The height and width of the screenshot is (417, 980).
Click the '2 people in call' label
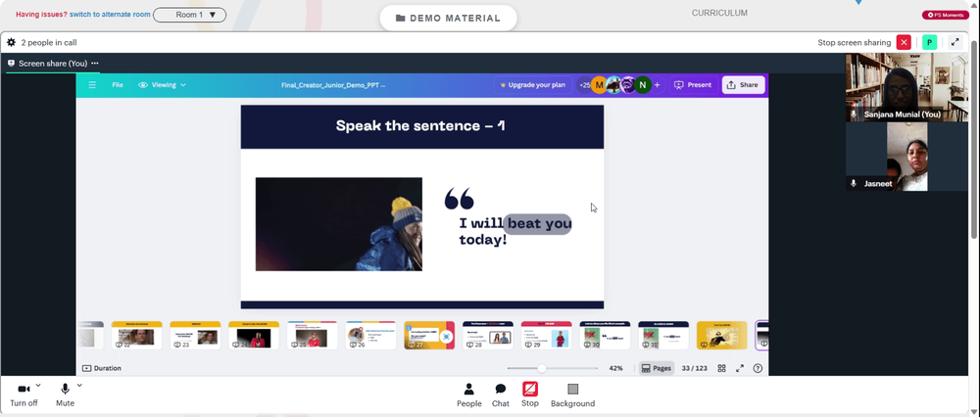tap(49, 42)
